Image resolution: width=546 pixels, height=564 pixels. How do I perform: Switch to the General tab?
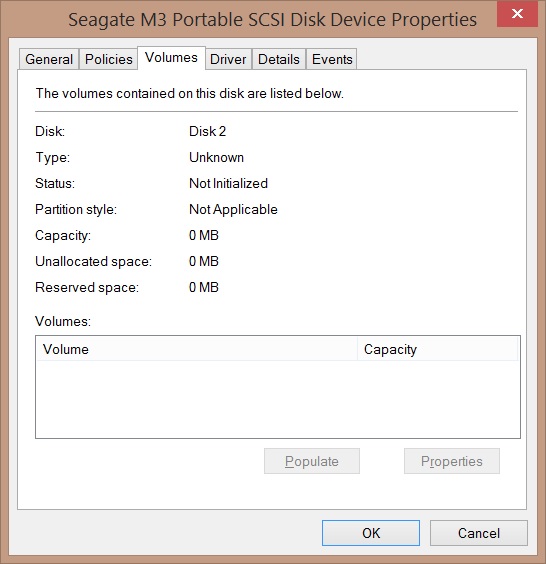[x=49, y=59]
